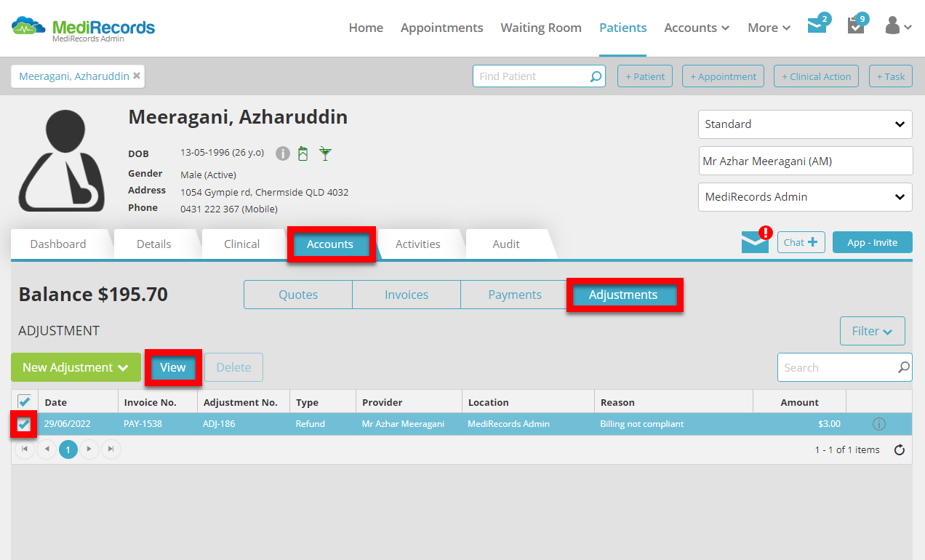The width and height of the screenshot is (925, 560).
Task: Show the Invoices section
Action: point(407,295)
